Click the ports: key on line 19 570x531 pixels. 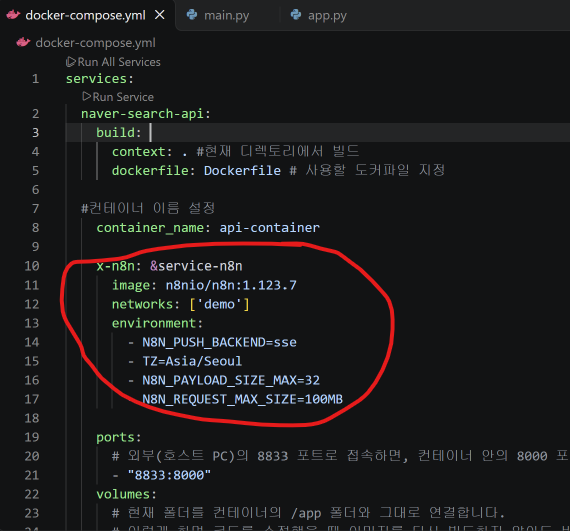point(119,437)
